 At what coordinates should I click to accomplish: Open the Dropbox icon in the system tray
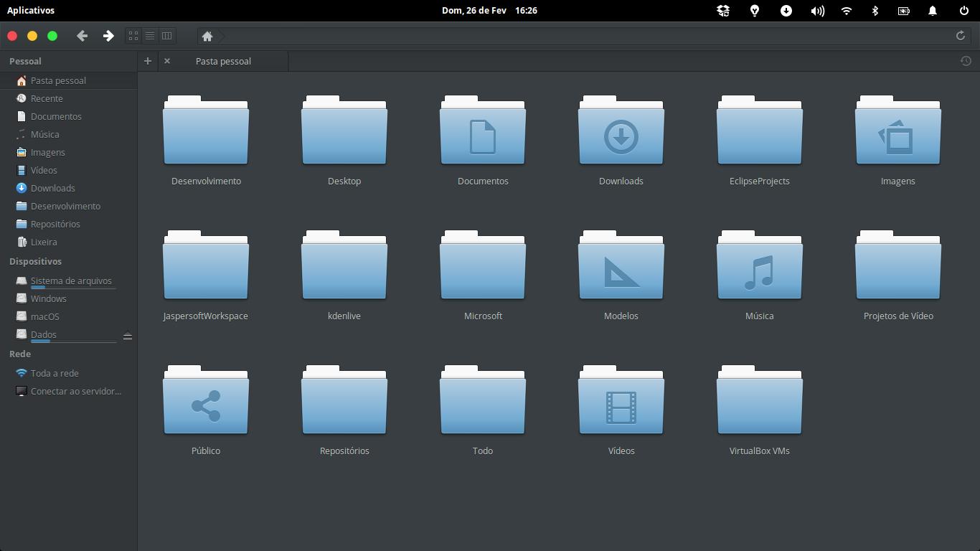(723, 11)
